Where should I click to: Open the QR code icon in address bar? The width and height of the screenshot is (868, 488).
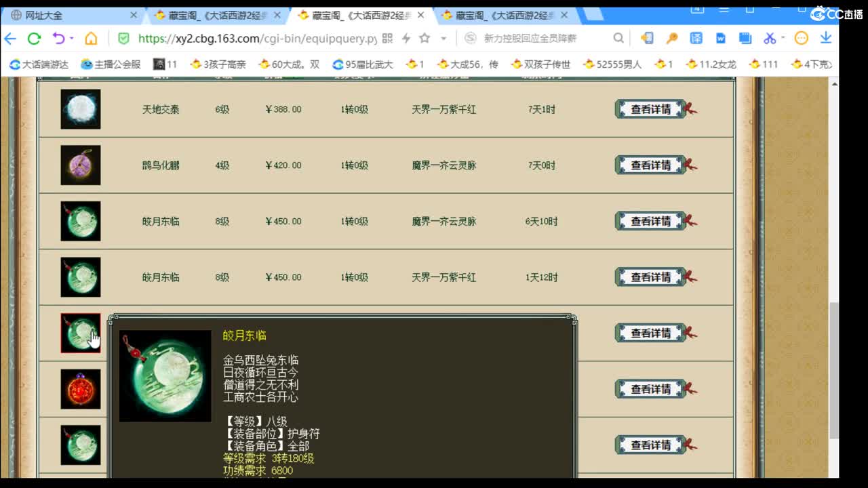tap(387, 39)
